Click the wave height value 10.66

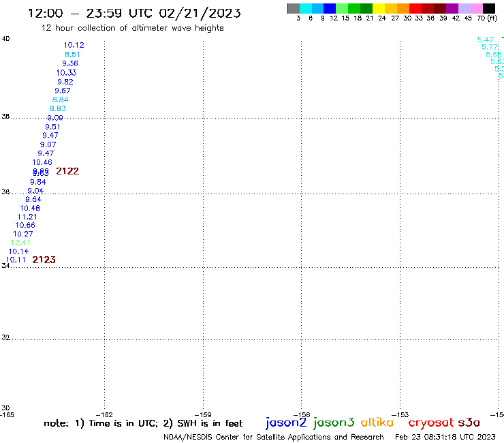point(25,225)
